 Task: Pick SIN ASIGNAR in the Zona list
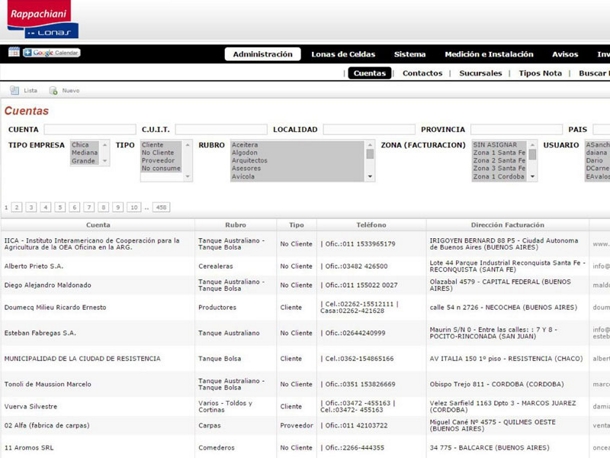(494, 145)
